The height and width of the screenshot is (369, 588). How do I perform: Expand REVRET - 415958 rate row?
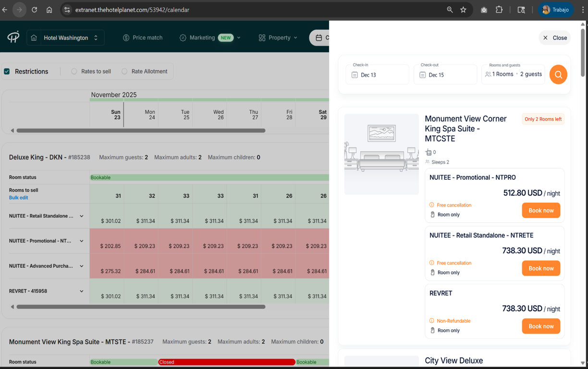click(82, 291)
